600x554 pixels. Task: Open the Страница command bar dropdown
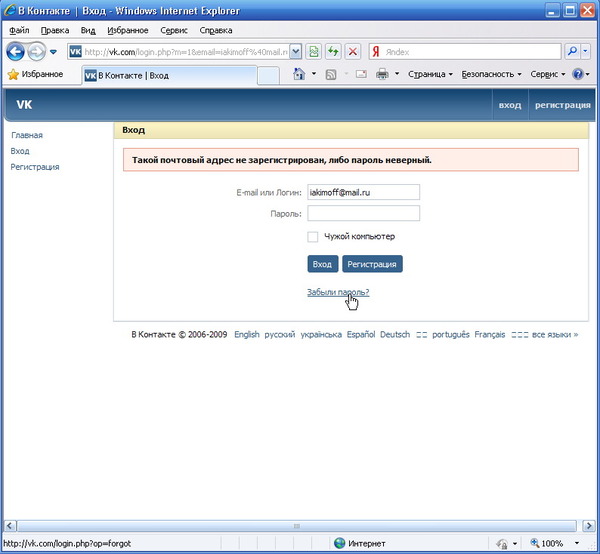click(x=430, y=74)
